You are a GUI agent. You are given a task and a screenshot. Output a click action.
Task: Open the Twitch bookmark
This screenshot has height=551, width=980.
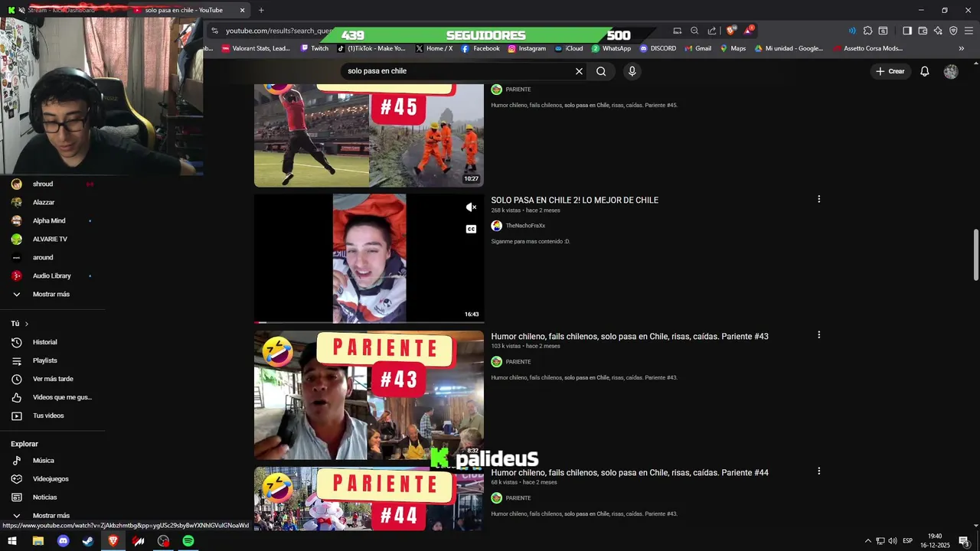coord(315,48)
